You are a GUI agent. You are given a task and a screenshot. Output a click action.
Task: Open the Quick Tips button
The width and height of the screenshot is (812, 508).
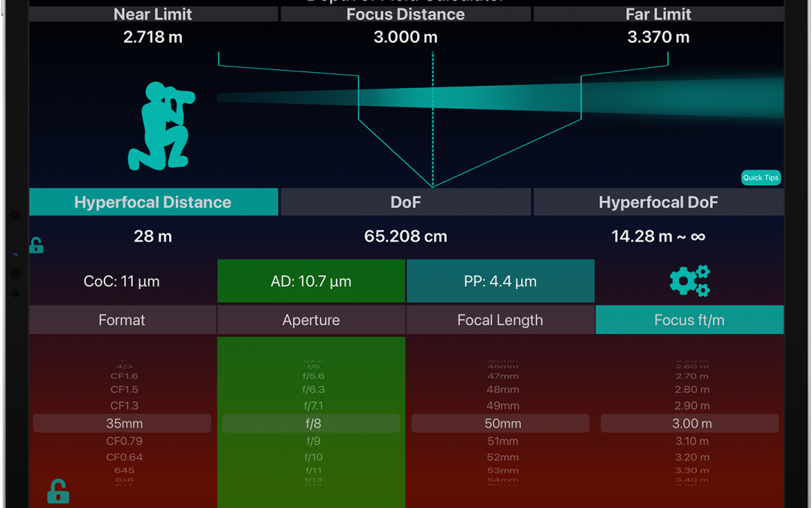click(760, 178)
